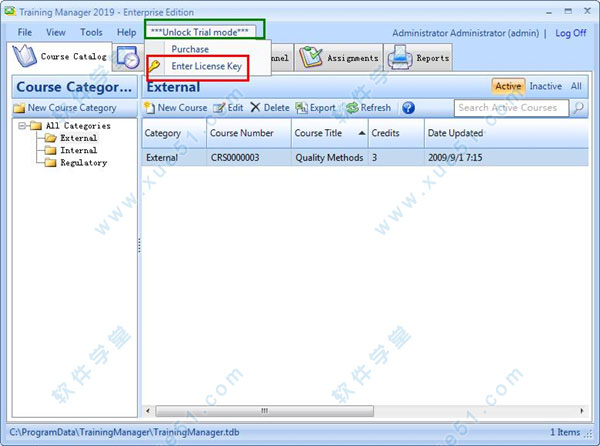Click the Export icon

coord(301,108)
